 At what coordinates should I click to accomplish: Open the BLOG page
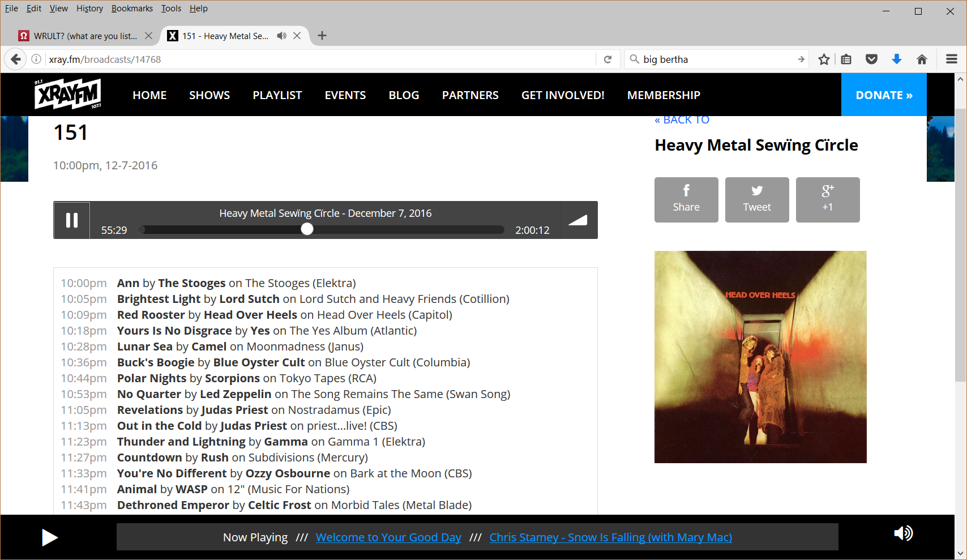click(x=404, y=95)
